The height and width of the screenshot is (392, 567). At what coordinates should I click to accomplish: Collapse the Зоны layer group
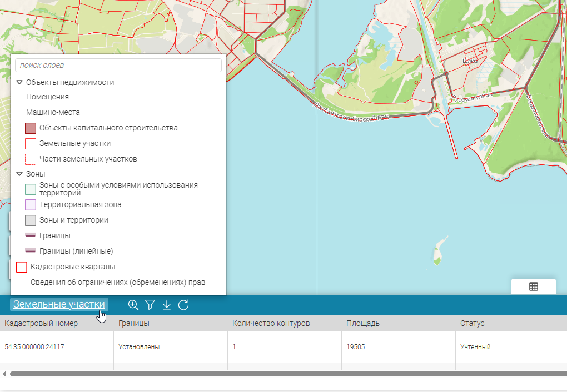pos(19,174)
